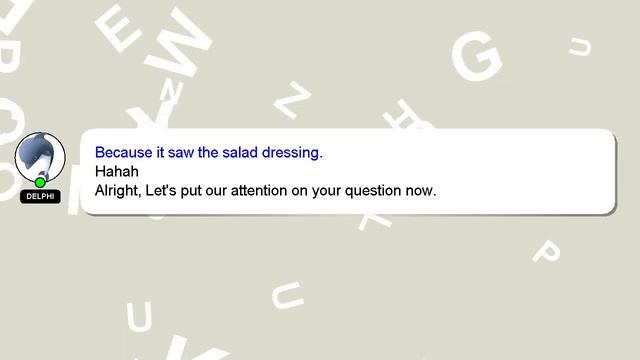Select the DELPHI name label
Image resolution: width=640 pixels, height=360 pixels.
[x=40, y=196]
